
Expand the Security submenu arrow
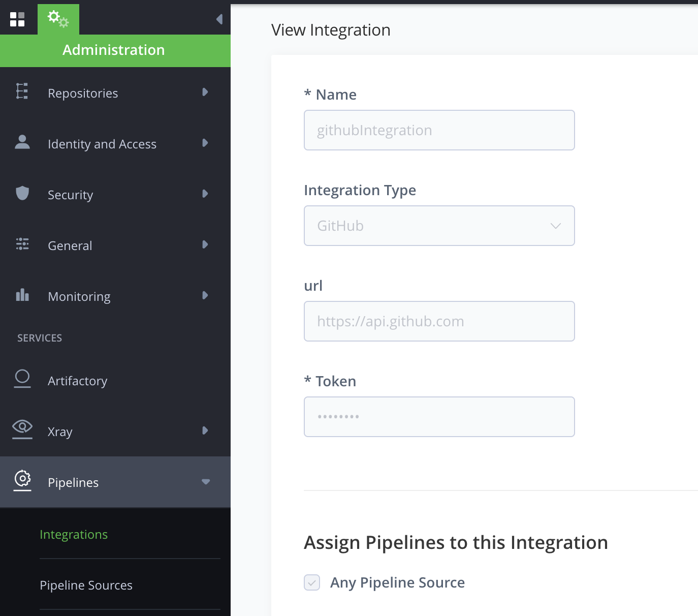point(205,194)
